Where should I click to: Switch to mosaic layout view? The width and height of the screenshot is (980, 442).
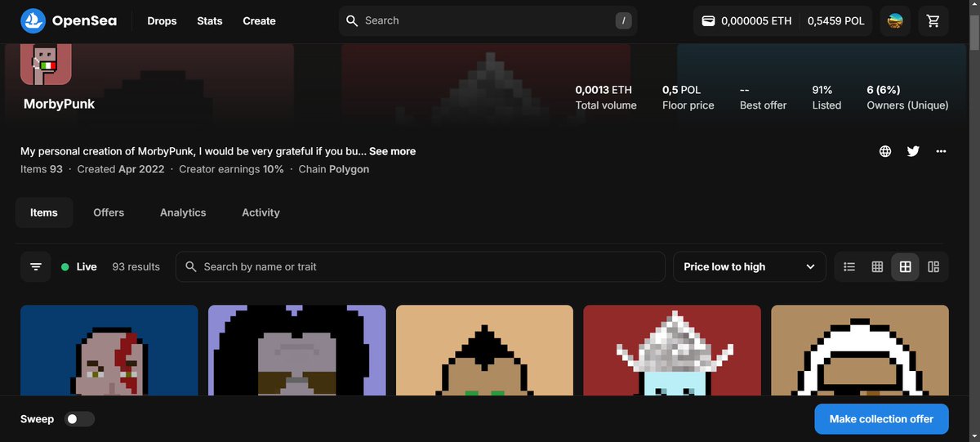pyautogui.click(x=933, y=266)
